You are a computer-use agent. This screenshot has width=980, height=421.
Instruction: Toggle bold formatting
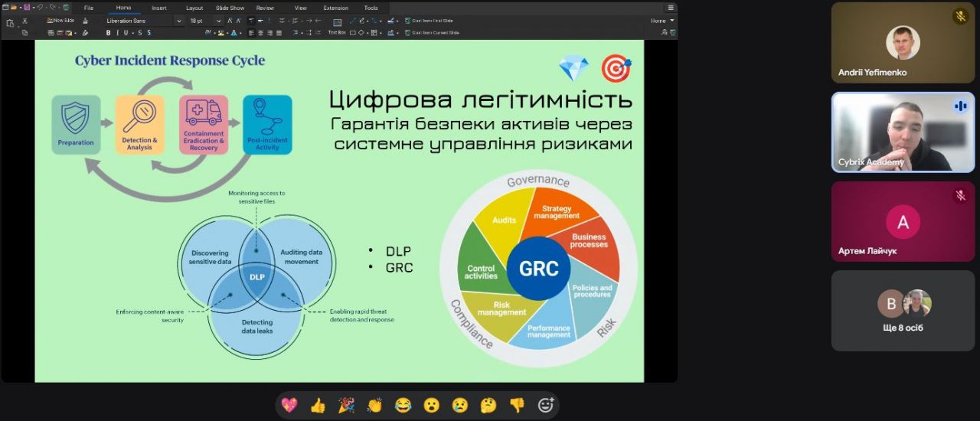point(108,33)
